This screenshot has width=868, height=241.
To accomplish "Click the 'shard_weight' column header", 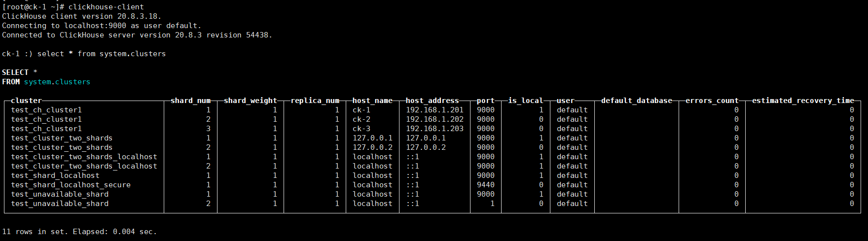I will point(251,101).
